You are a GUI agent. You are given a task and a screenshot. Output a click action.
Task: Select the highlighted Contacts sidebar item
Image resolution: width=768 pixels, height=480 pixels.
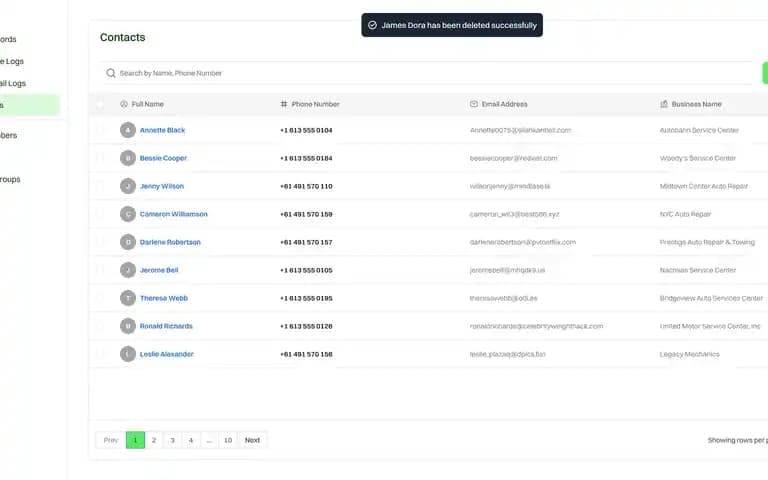coord(29,105)
